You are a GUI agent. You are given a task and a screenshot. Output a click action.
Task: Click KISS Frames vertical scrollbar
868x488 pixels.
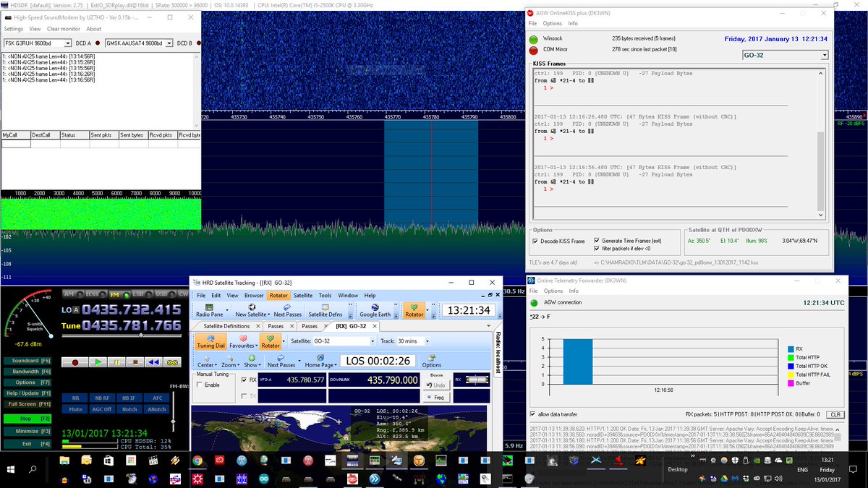click(x=820, y=142)
